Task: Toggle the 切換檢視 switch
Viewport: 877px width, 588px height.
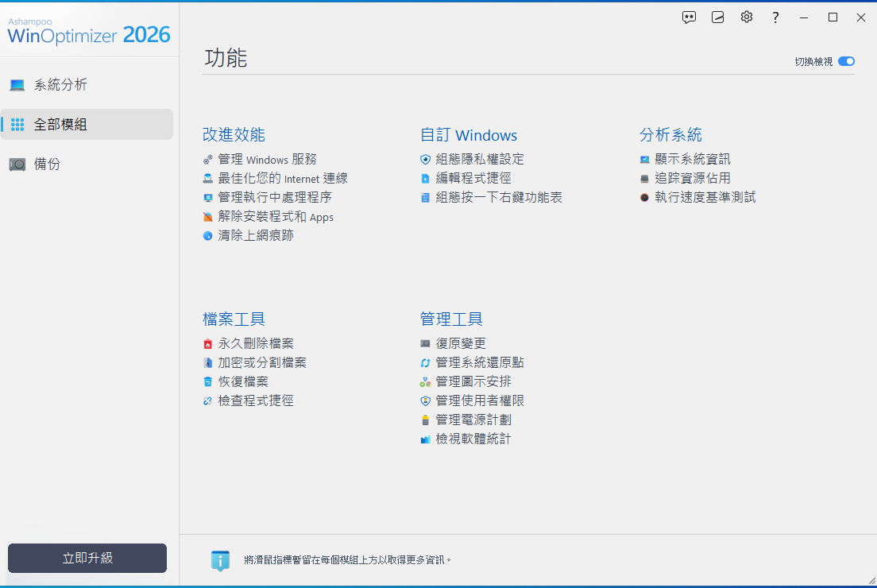Action: [x=846, y=61]
